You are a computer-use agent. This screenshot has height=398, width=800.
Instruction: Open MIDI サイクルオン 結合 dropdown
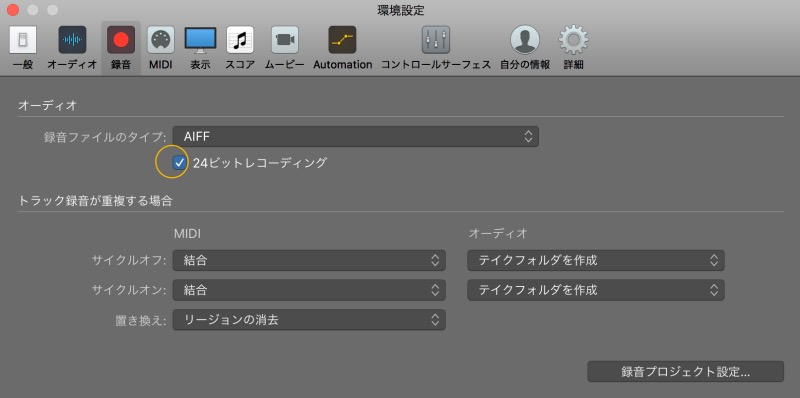click(309, 290)
